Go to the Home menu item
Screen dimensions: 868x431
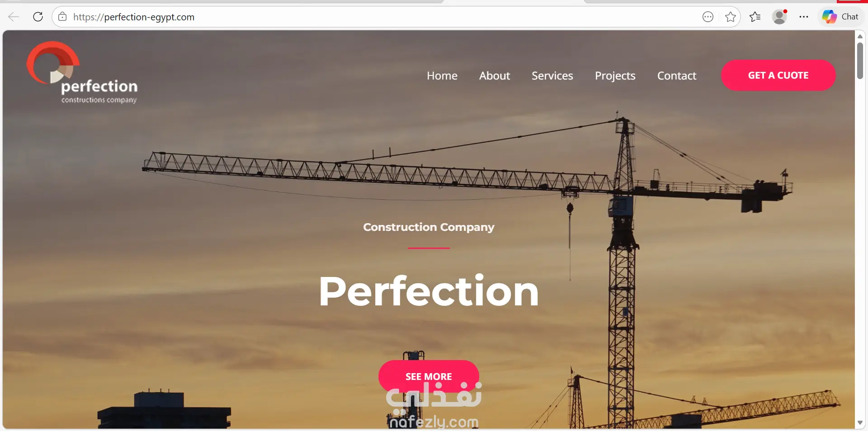tap(442, 76)
